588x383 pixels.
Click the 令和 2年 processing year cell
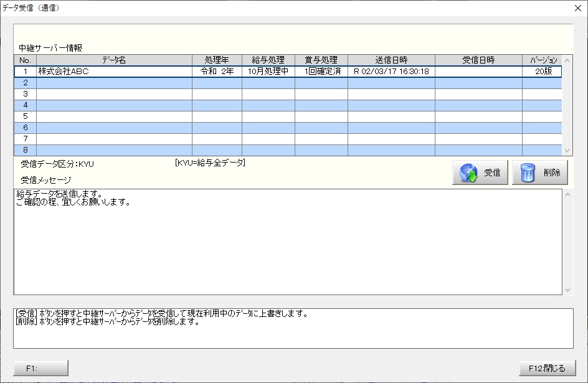point(217,72)
